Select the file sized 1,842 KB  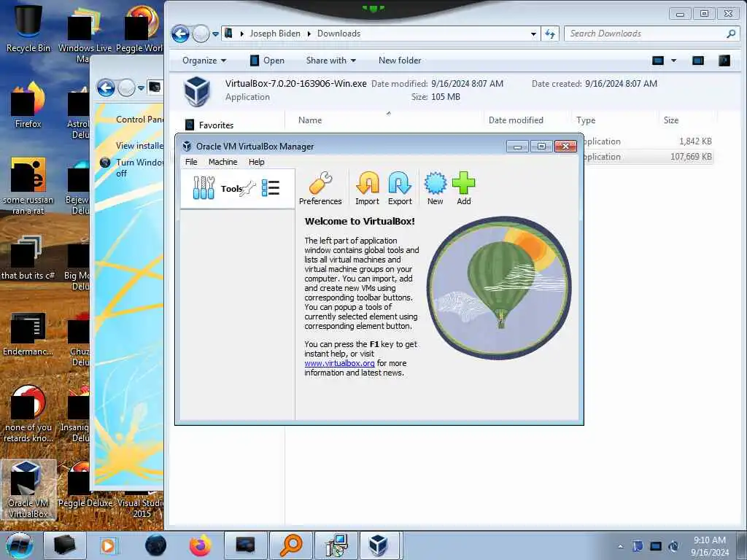tap(649, 141)
